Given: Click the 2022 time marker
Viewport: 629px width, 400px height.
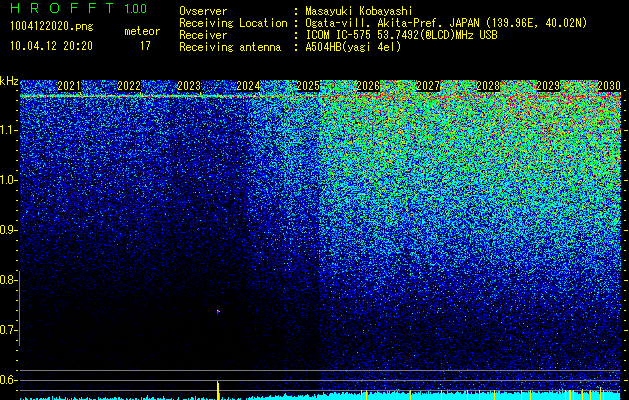Looking at the screenshot, I should (x=129, y=86).
